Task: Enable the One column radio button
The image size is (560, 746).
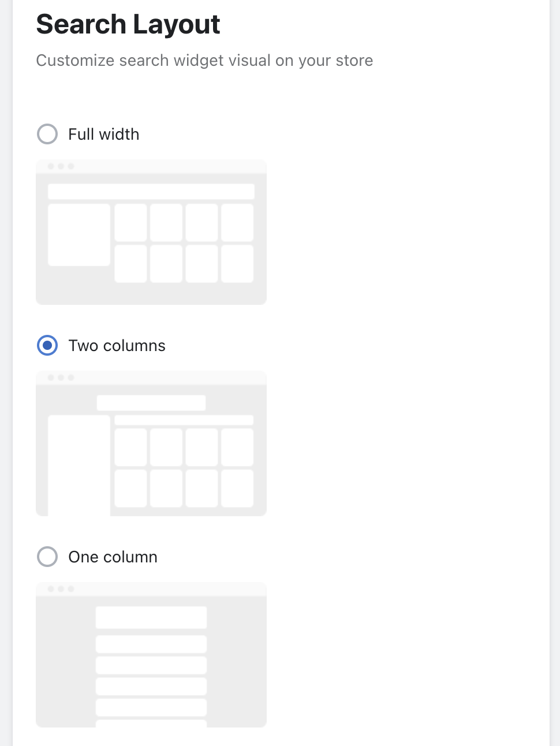Action: tap(47, 557)
